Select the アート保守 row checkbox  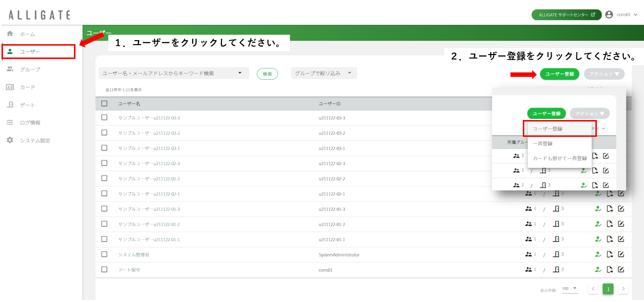[x=104, y=269]
